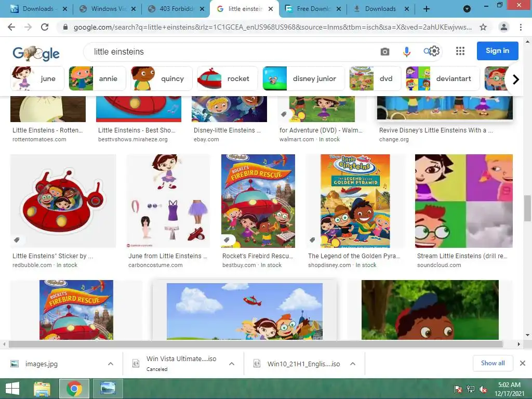Click the address bar URL

(x=272, y=27)
